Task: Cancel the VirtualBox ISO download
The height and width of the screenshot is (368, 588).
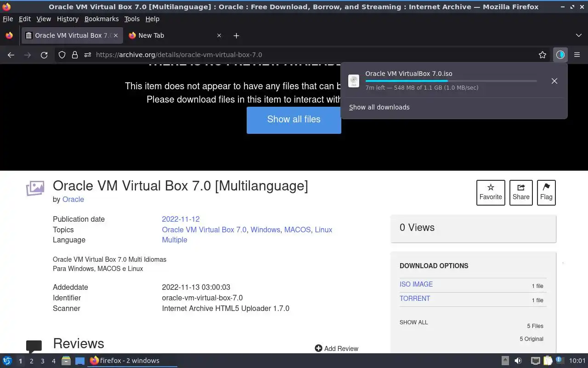Action: coord(554,81)
